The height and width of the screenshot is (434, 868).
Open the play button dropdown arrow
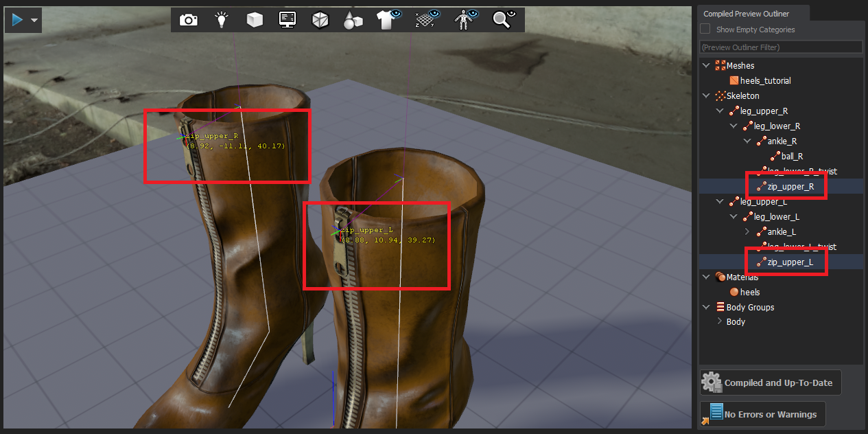pos(34,21)
